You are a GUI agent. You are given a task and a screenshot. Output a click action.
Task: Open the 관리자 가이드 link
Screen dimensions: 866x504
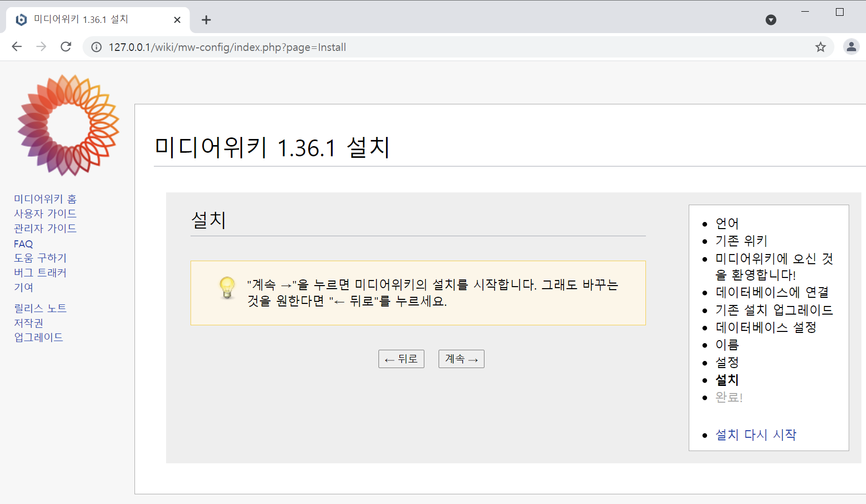click(45, 228)
